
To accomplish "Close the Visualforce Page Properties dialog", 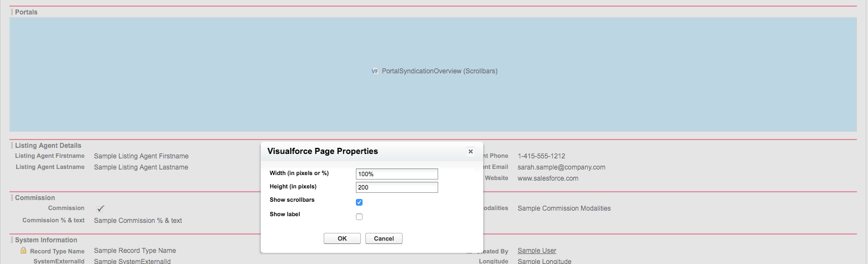I will 470,151.
